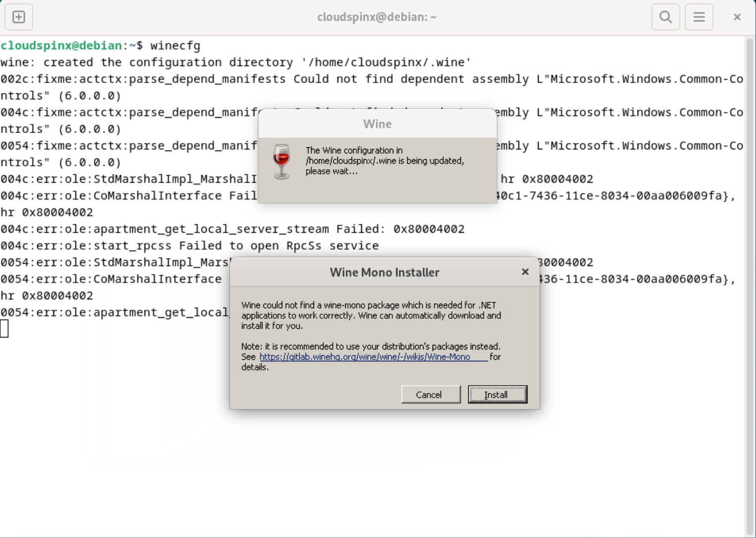Click the Install button for wine-mono
This screenshot has height=538, width=756.
click(x=497, y=394)
